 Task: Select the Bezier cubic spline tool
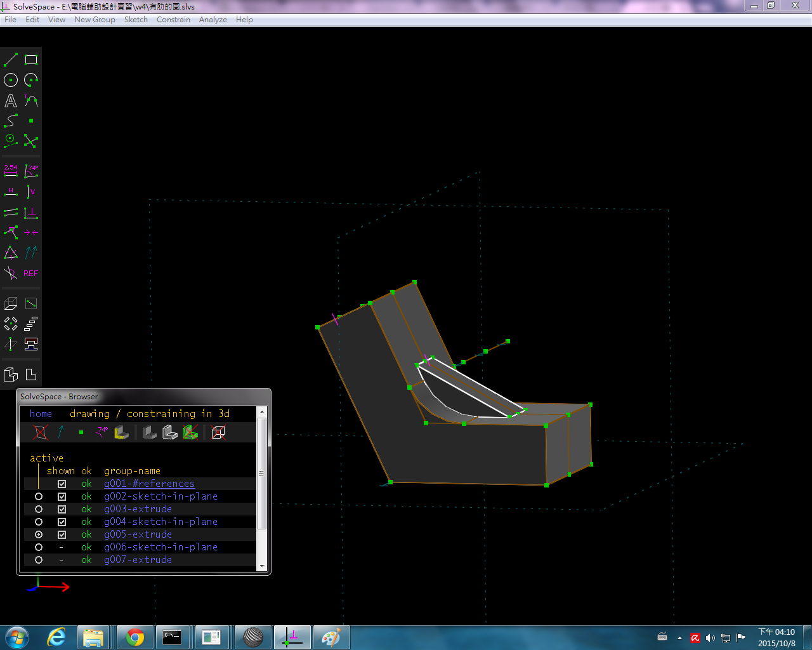pyautogui.click(x=11, y=121)
